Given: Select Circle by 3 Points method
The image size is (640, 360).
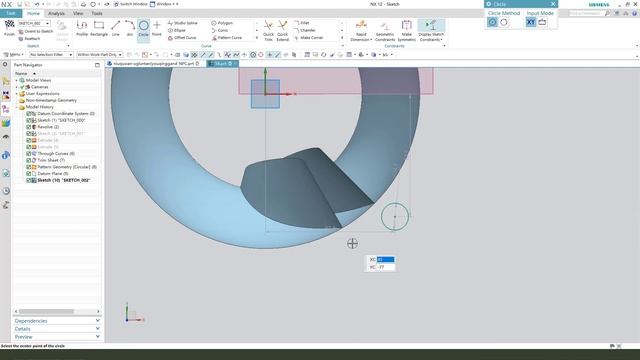Looking at the screenshot, I should point(504,22).
